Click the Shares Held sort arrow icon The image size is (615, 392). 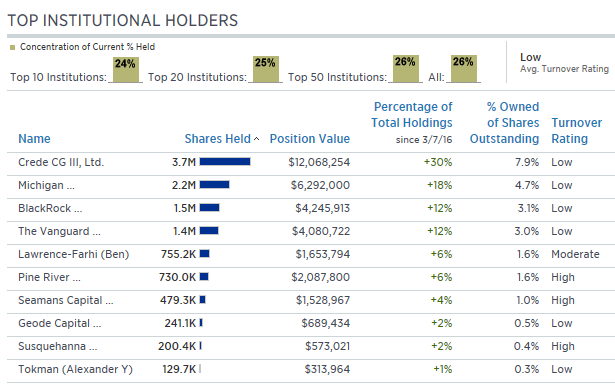pos(257,139)
